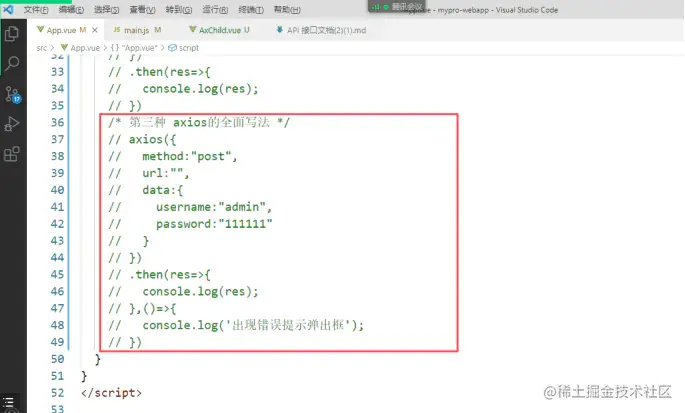The width and height of the screenshot is (685, 413).
Task: Click the 腾讯会议 floating indicator in the title bar
Action: pos(397,7)
